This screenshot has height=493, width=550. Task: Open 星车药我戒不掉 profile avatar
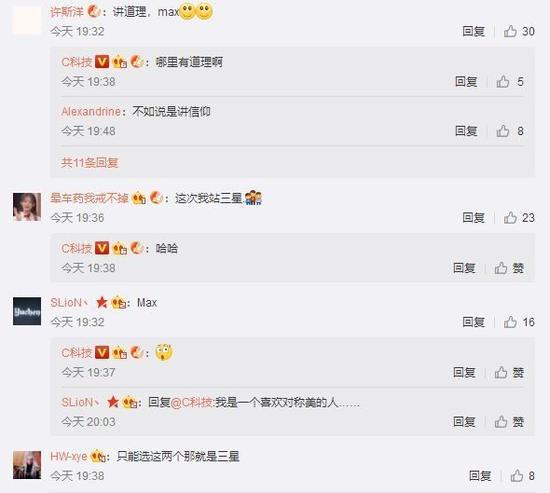pos(27,207)
